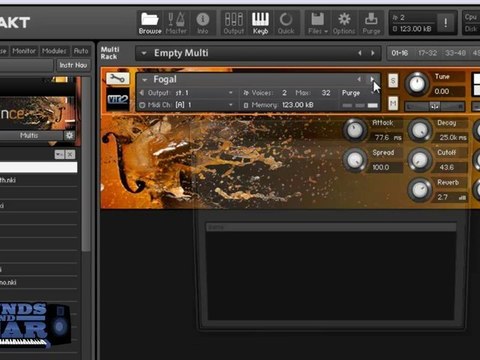The width and height of the screenshot is (480, 360).
Task: Expand the Fogal instrument name dropdown
Action: (145, 80)
